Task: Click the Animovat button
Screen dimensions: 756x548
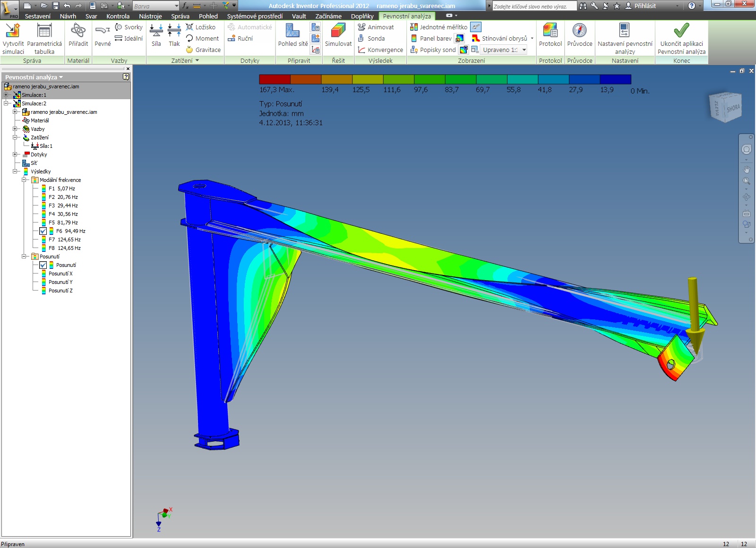Action: coord(376,27)
